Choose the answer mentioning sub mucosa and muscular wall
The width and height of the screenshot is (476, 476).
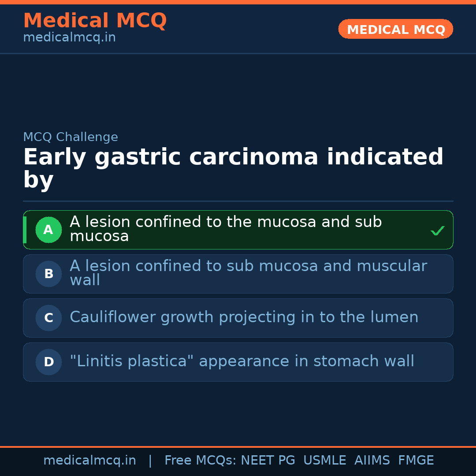248,273
